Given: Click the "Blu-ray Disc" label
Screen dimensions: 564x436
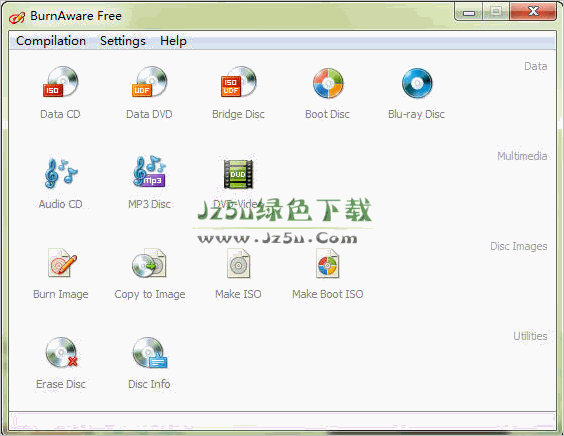Looking at the screenshot, I should click(416, 114).
